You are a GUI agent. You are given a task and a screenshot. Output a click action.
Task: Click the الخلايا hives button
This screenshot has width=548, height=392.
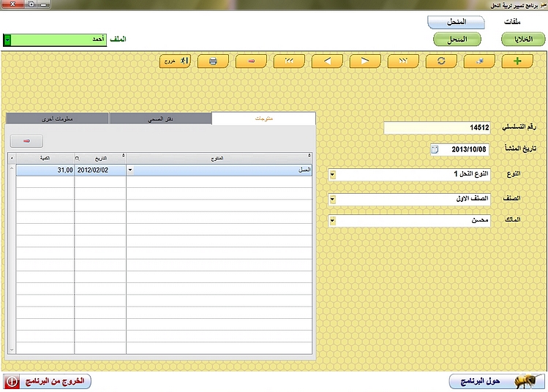[517, 39]
